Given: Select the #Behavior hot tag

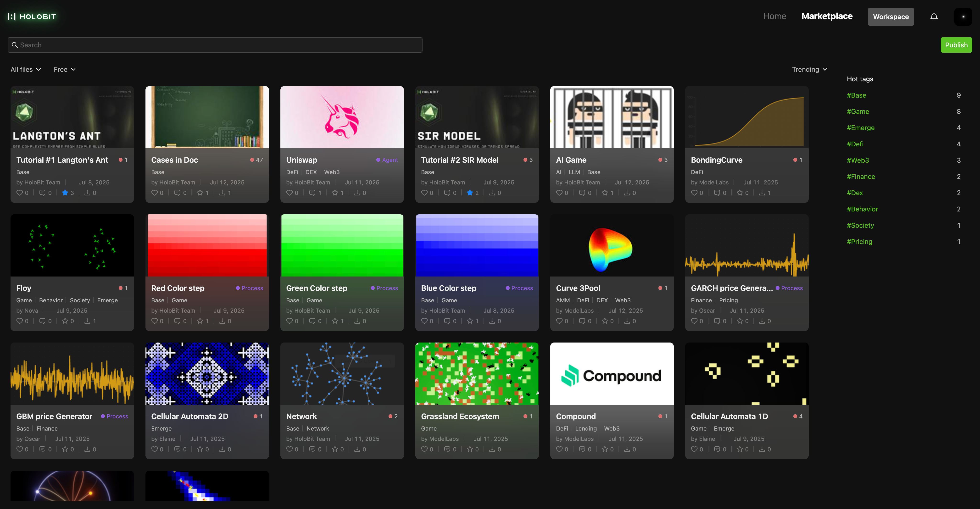Looking at the screenshot, I should (863, 209).
